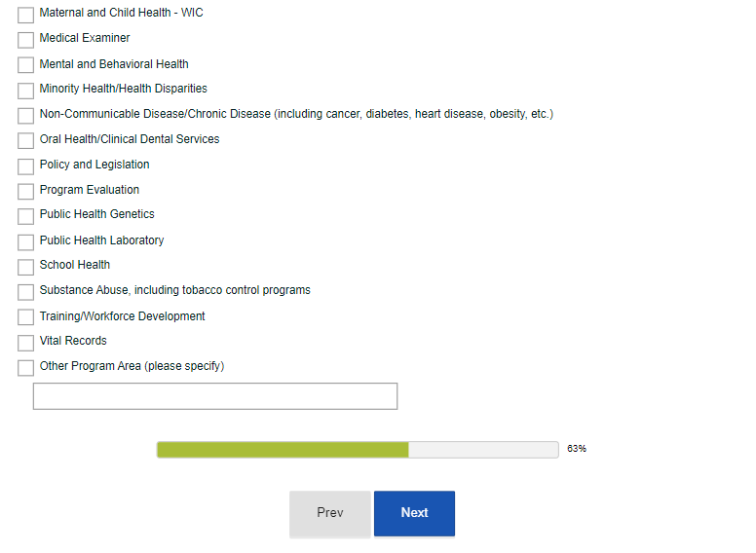Tick Substance Abuse, including tobacco control programs
Screen dimensions: 756x553
click(25, 292)
